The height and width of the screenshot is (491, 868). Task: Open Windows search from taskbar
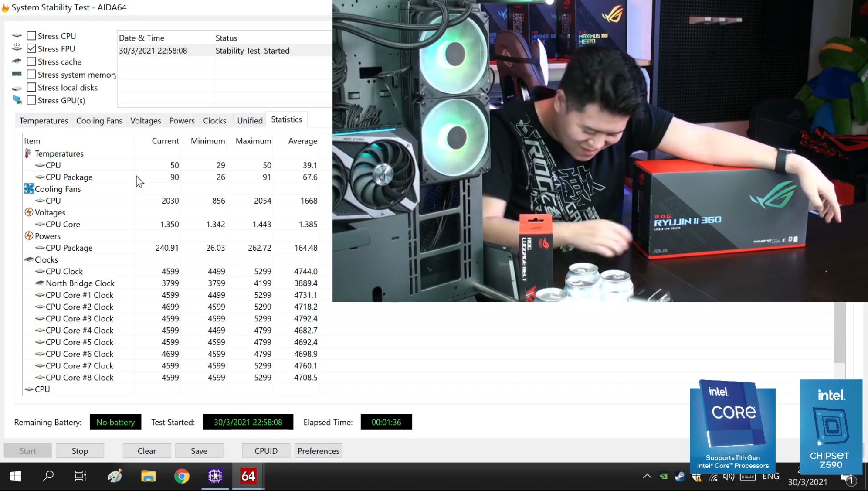click(x=48, y=476)
